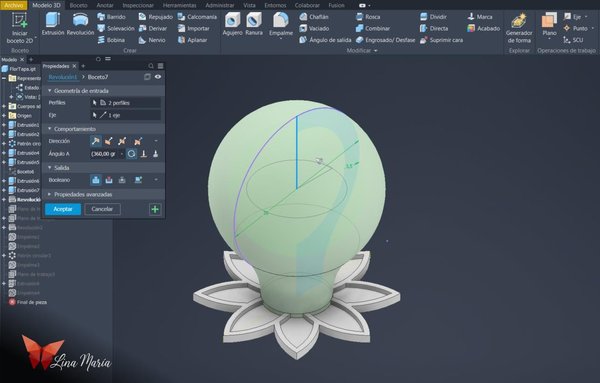Click the Perfiles selection field
600x383 pixels.
125,103
